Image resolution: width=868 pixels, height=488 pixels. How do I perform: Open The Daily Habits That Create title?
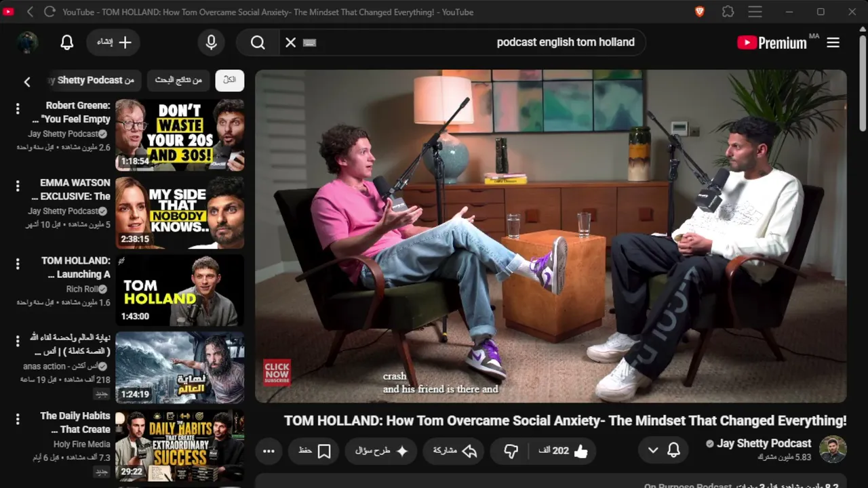click(x=75, y=422)
